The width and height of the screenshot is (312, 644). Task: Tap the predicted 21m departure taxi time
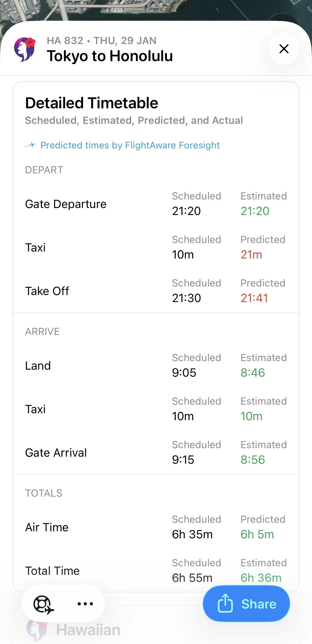(251, 255)
